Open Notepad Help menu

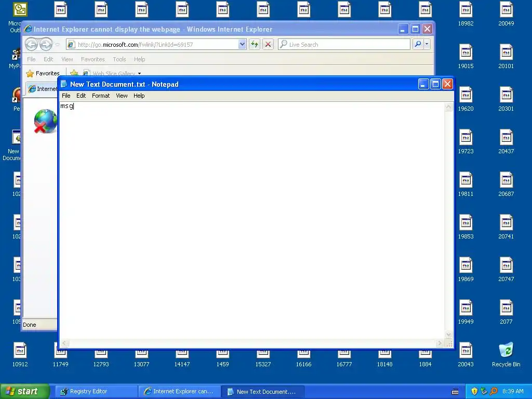pyautogui.click(x=139, y=96)
